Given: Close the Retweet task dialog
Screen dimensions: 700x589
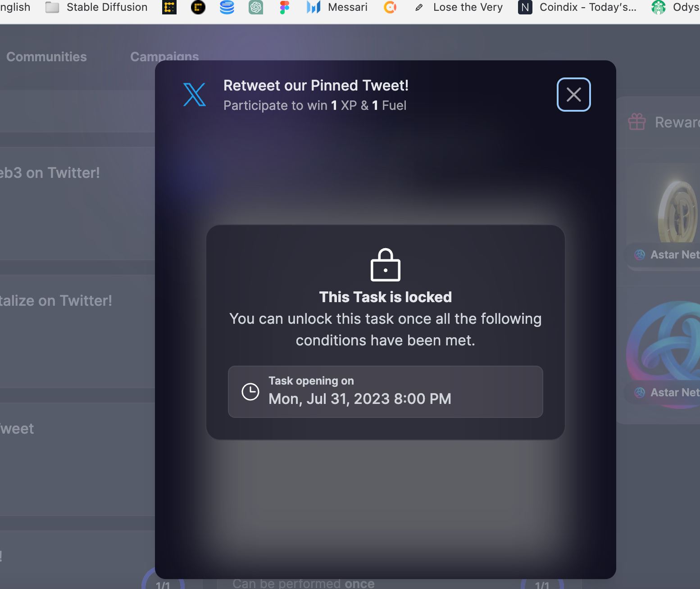Looking at the screenshot, I should click(x=573, y=95).
